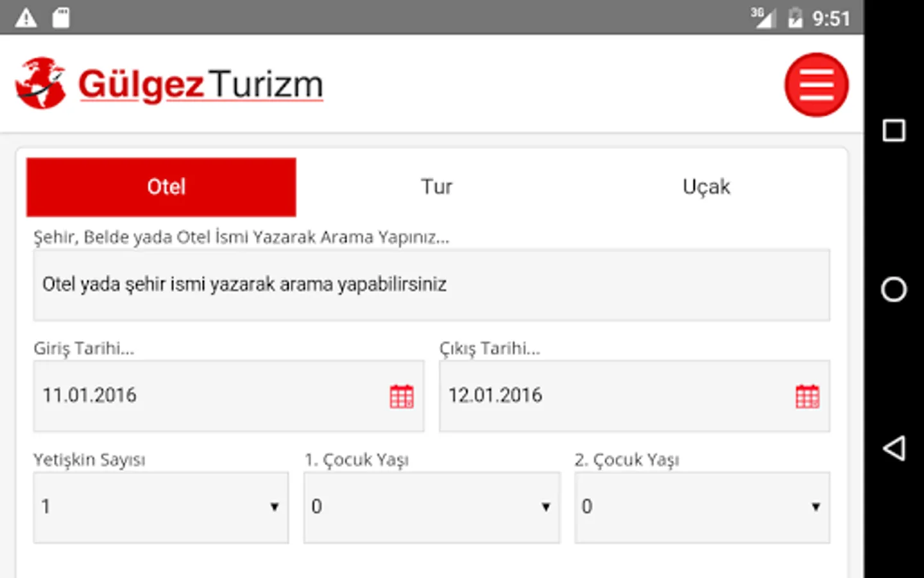The width and height of the screenshot is (924, 578).
Task: Focus the hotel or city search field
Action: point(431,285)
